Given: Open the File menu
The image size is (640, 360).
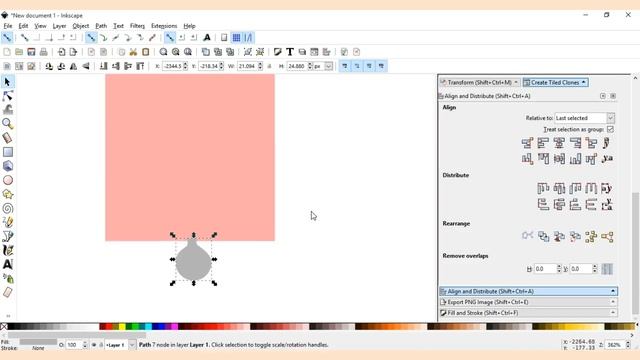Looking at the screenshot, I should coord(8,26).
